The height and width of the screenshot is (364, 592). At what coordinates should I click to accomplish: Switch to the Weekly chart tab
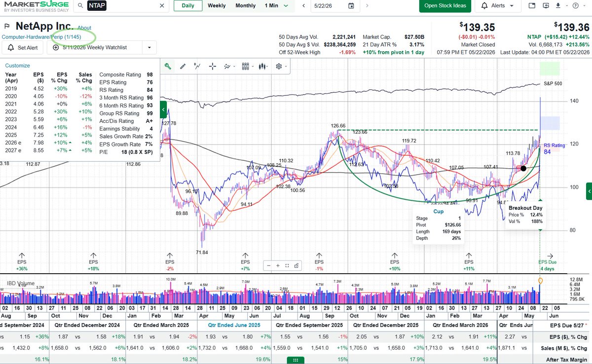click(x=217, y=5)
